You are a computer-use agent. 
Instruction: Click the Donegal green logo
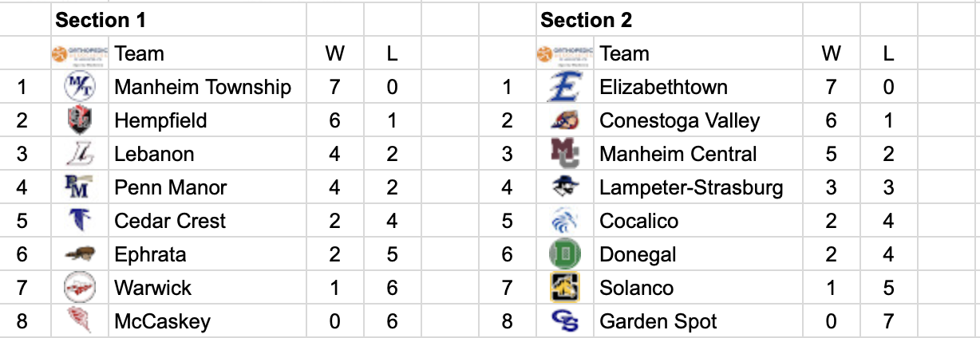click(x=565, y=254)
